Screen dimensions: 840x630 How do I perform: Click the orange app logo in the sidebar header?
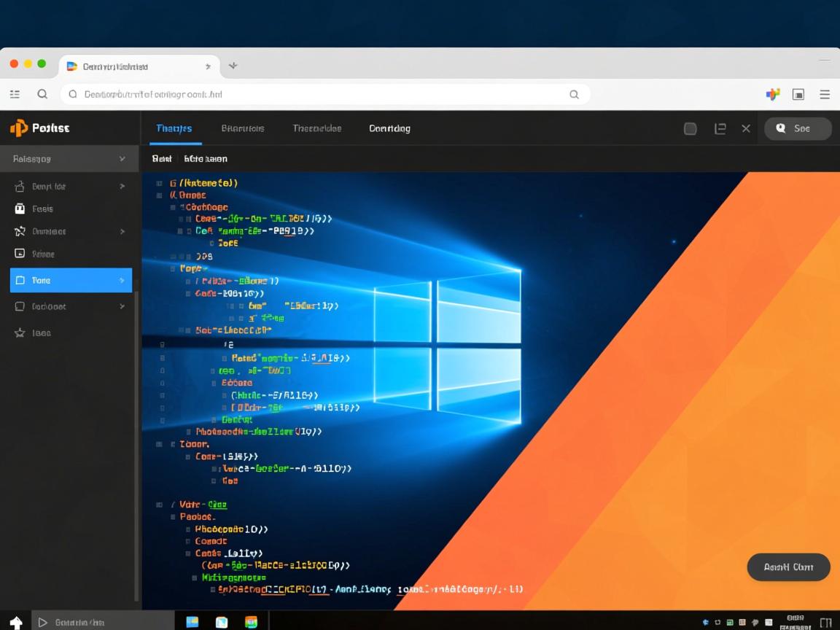click(18, 128)
